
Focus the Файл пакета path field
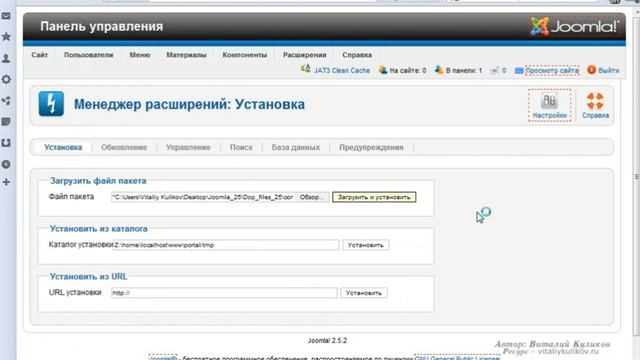[203, 197]
